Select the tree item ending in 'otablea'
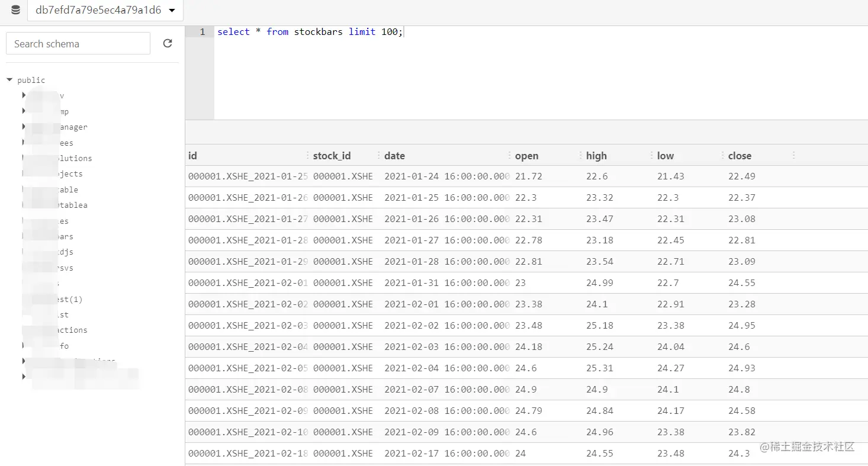This screenshot has height=466, width=868. coord(72,205)
